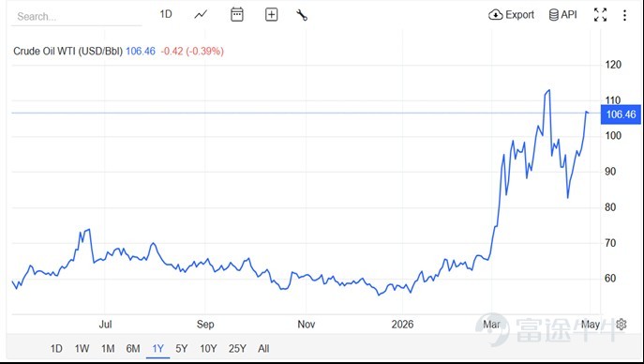Screen dimensions: 644x364
Task: Click the Jul time axis label
Action: tap(105, 325)
